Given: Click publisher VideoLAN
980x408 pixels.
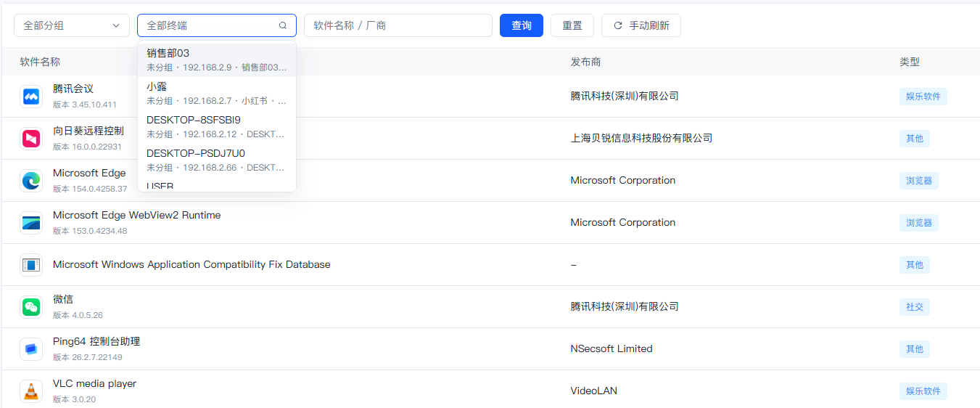Looking at the screenshot, I should click(x=594, y=391).
